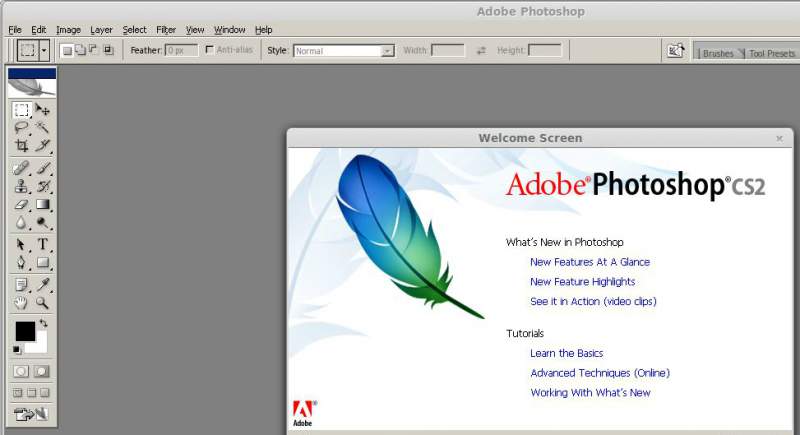Select the Eyedropper tool
This screenshot has height=435, width=800.
(x=43, y=285)
